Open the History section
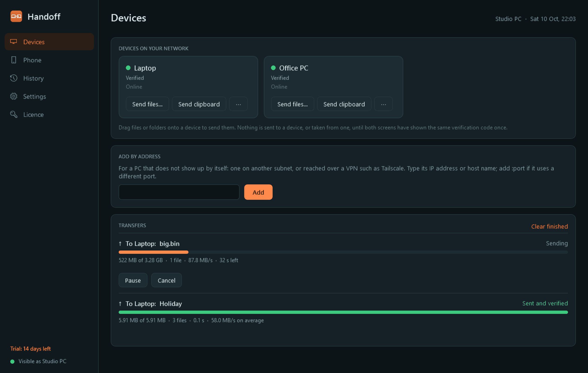The image size is (588, 373). point(49,78)
